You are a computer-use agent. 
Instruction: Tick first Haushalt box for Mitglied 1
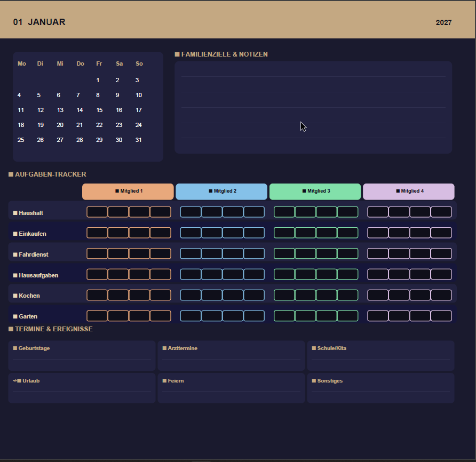(x=97, y=212)
